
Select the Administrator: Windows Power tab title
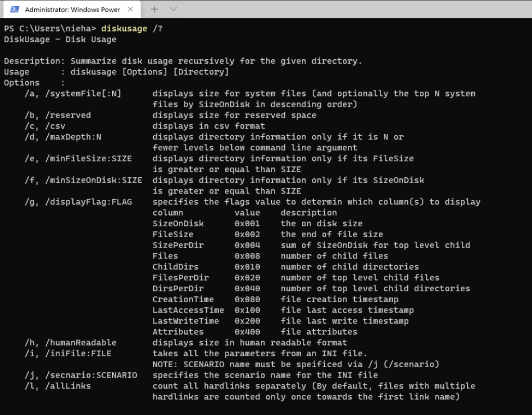[72, 9]
